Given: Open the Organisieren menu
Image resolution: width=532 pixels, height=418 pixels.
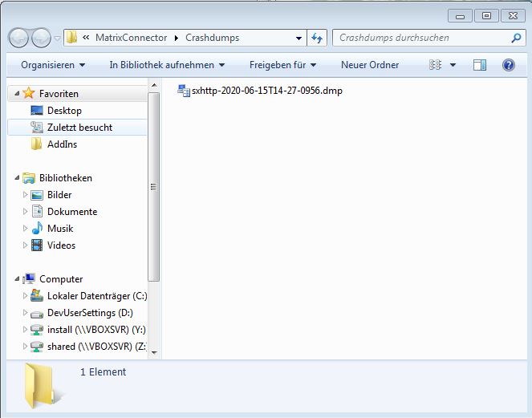Looking at the screenshot, I should tap(53, 65).
